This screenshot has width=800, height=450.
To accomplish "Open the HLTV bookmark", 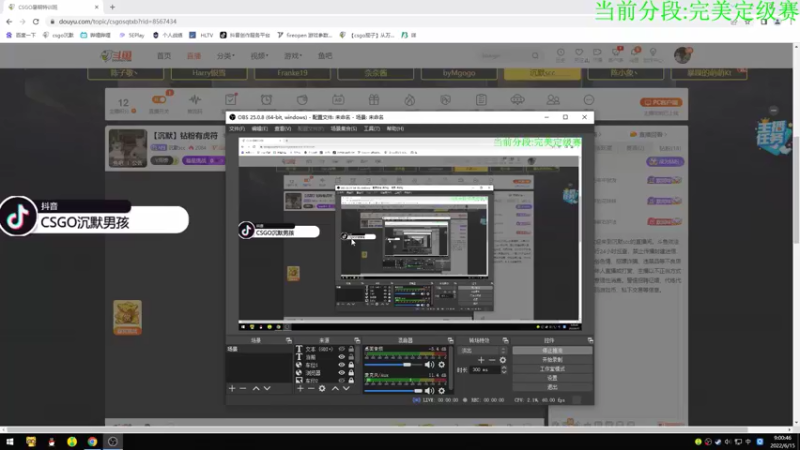I will coord(202,35).
